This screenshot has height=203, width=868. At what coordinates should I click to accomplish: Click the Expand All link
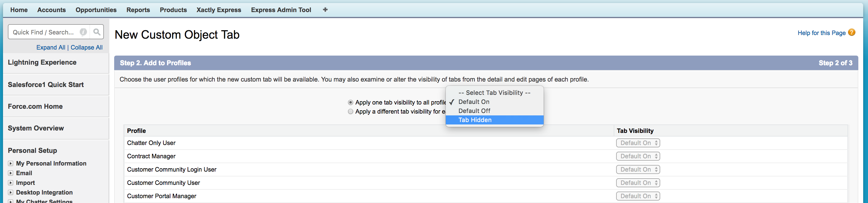(51, 47)
